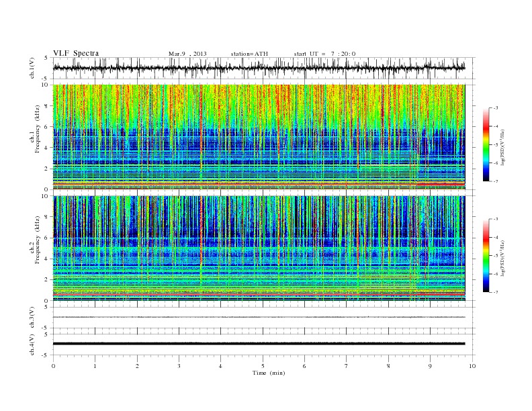The image size is (532, 411).
Task: Click the ch.1 'Frequency (kHz)' axis label
Action: (38, 129)
